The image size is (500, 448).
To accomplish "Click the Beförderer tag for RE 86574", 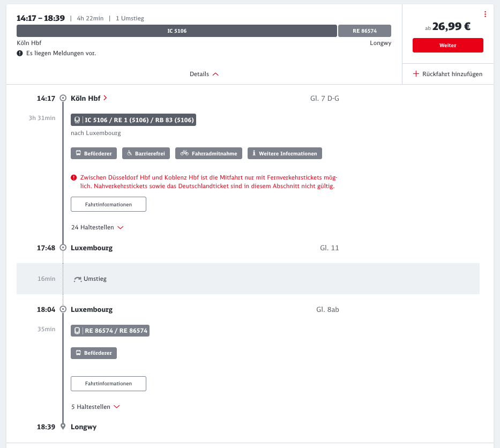I will [x=94, y=353].
